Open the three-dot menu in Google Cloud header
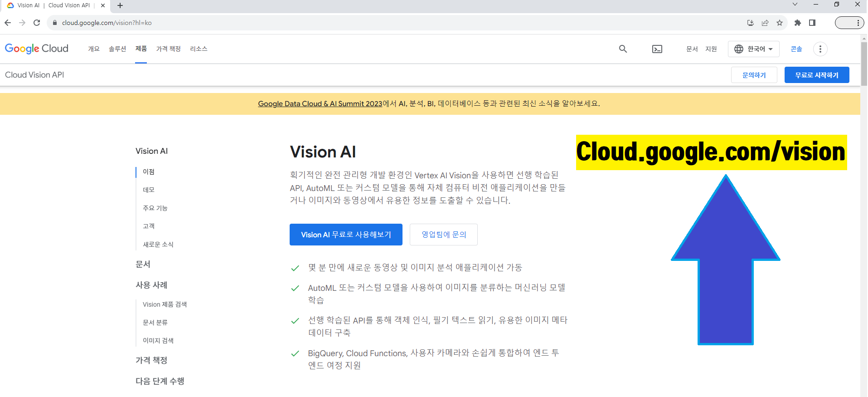Viewport: 868px width, 397px height. click(820, 49)
